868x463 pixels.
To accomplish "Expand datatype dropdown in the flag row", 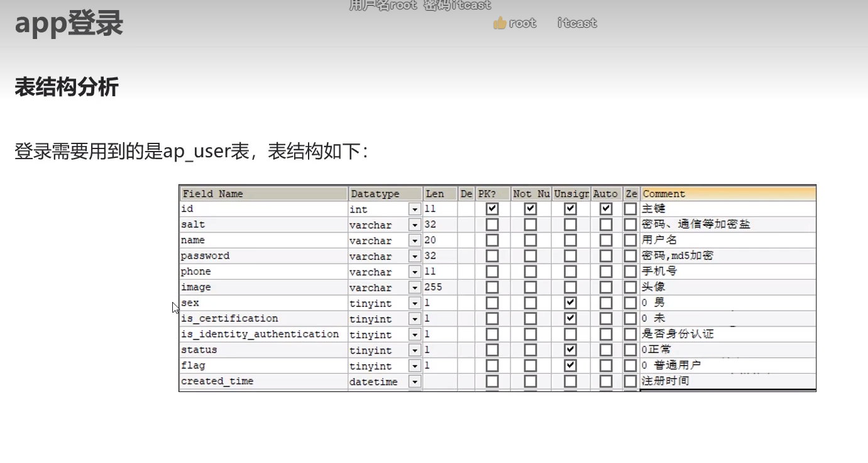I will coord(415,366).
